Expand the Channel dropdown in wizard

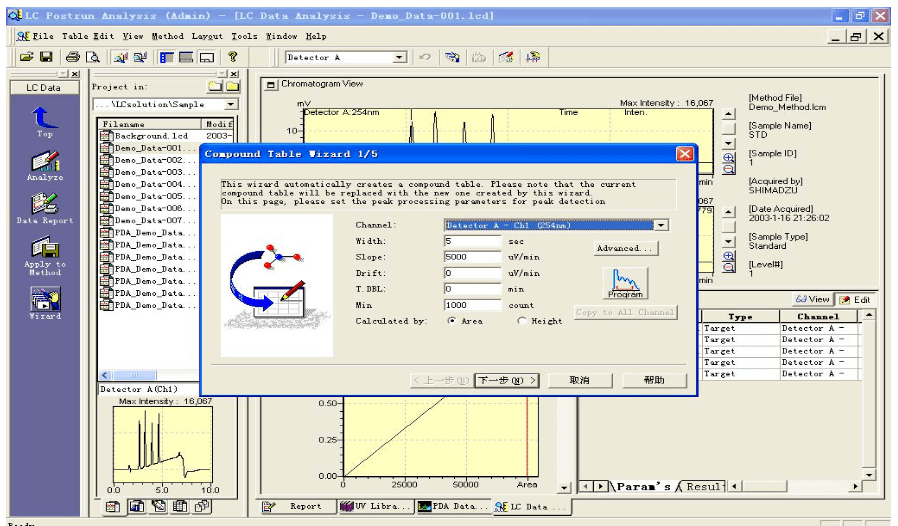[x=660, y=225]
